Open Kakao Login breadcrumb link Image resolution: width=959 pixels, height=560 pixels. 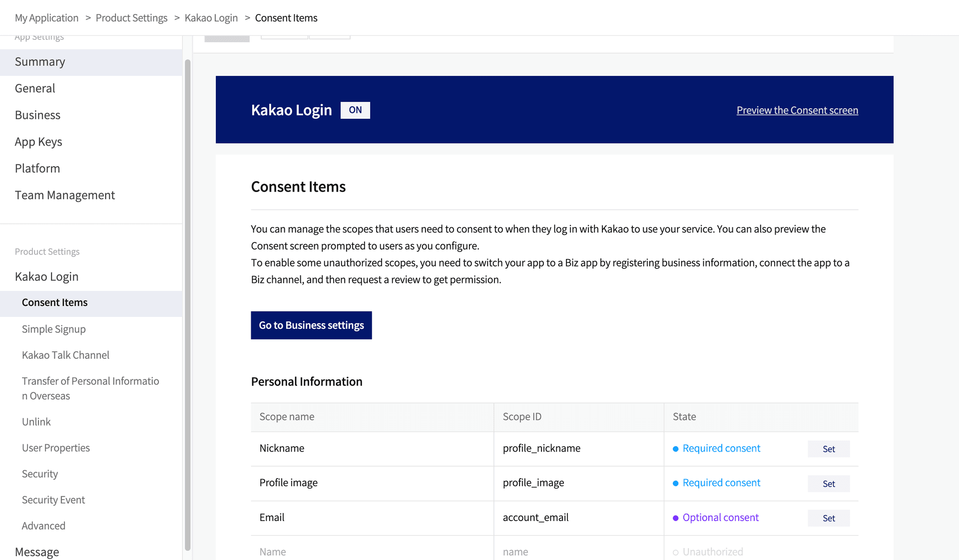[x=211, y=17]
